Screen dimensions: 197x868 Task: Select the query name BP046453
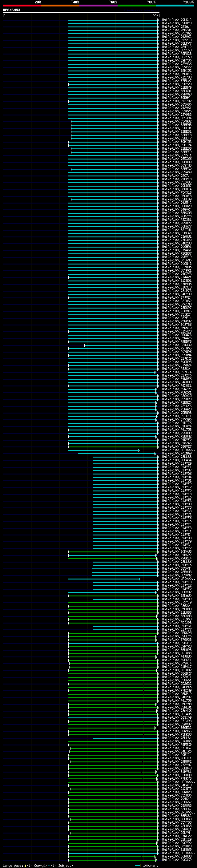(11, 10)
